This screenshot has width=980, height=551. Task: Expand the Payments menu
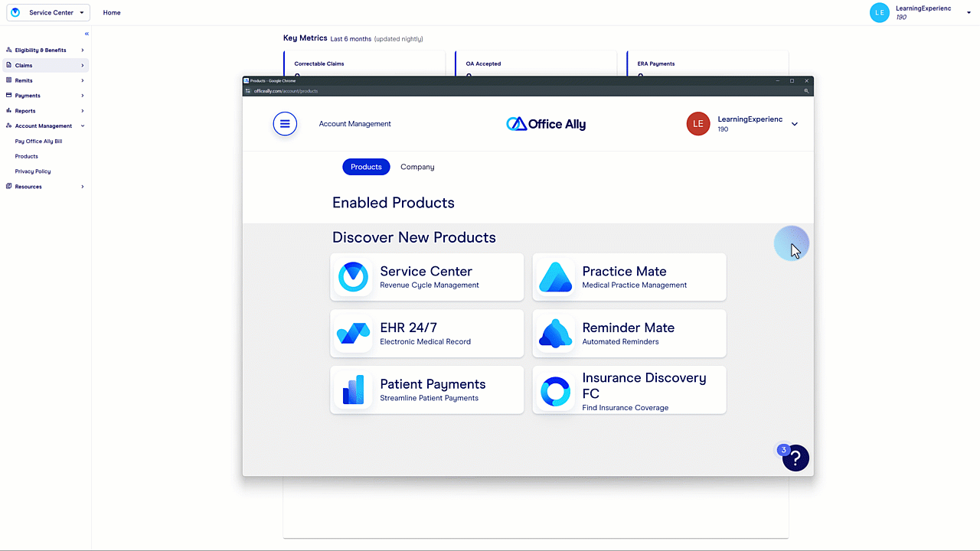tap(83, 96)
